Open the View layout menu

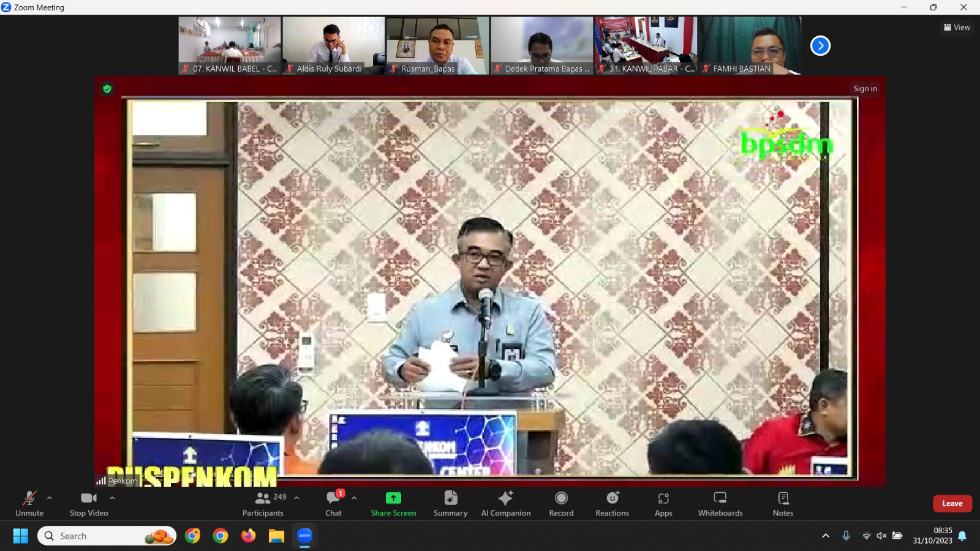(x=957, y=28)
